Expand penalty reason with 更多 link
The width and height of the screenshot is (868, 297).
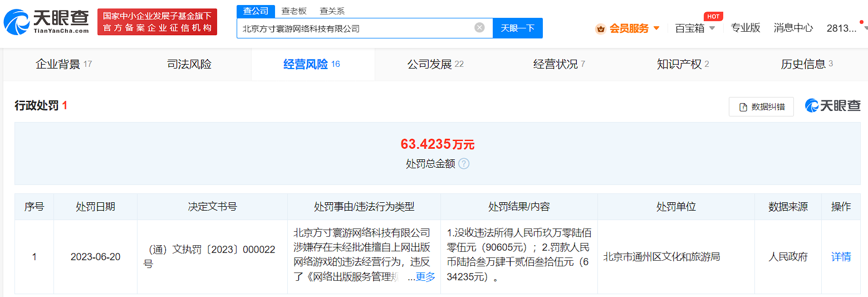pos(425,277)
